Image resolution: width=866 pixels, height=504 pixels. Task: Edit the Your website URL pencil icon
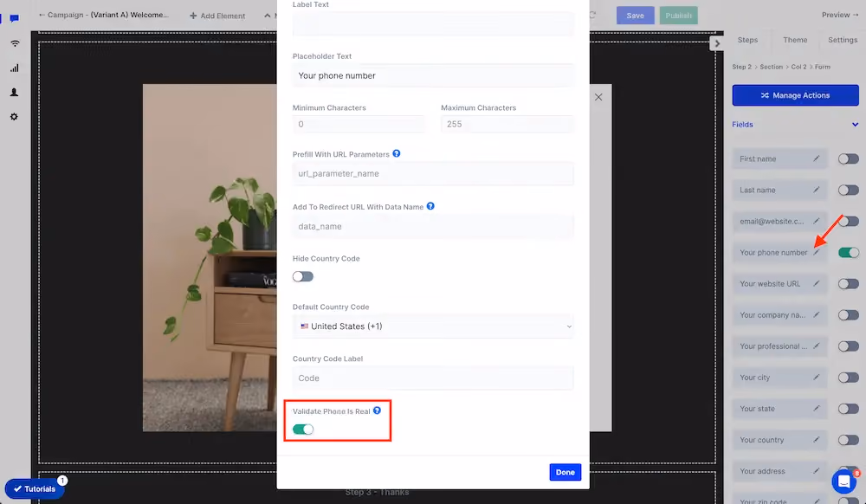[x=817, y=284]
